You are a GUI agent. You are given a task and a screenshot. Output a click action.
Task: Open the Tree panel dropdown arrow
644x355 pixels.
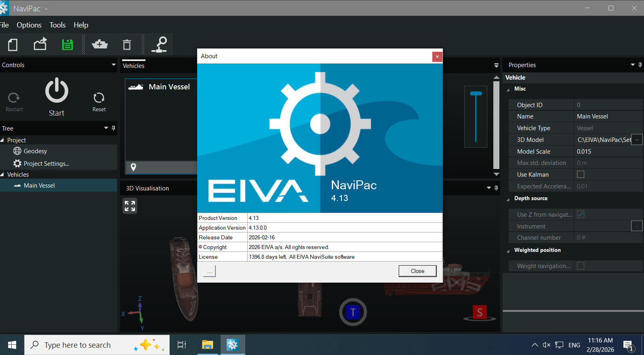click(106, 128)
